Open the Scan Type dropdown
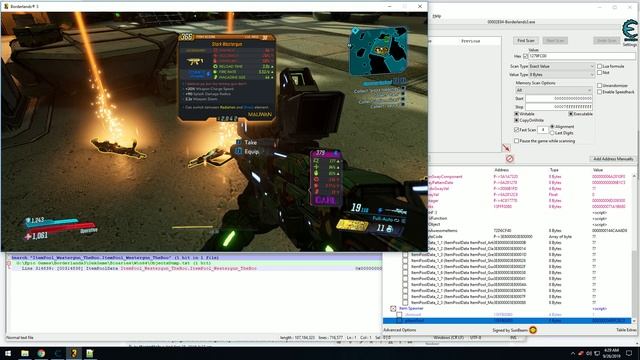This screenshot has height=360, width=640. pos(561,66)
